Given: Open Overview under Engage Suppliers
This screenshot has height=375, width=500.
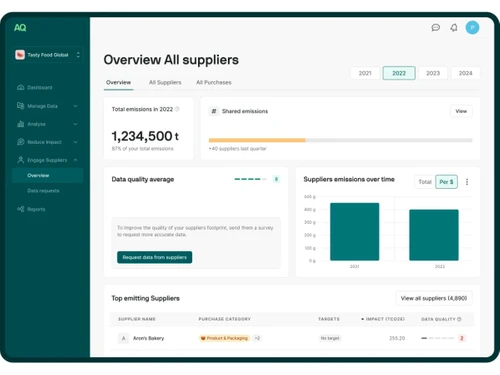Looking at the screenshot, I should coord(47,175).
